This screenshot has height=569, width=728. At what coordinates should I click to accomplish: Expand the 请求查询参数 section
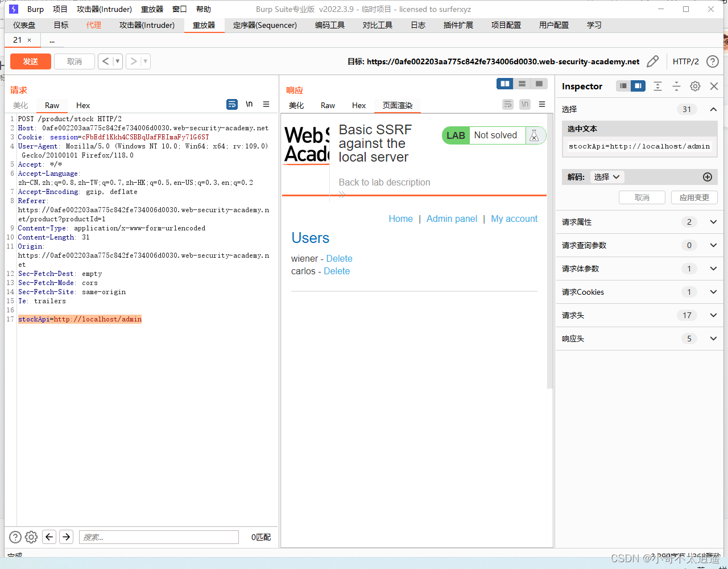point(713,245)
